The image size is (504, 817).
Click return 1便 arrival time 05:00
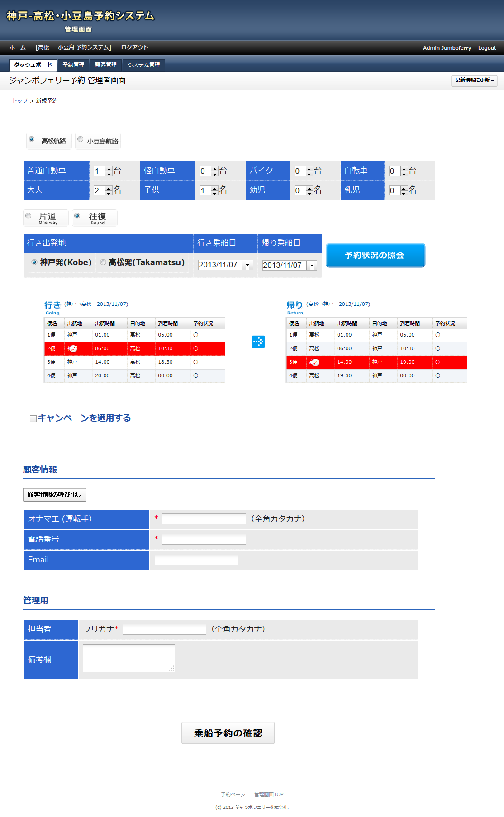point(407,335)
